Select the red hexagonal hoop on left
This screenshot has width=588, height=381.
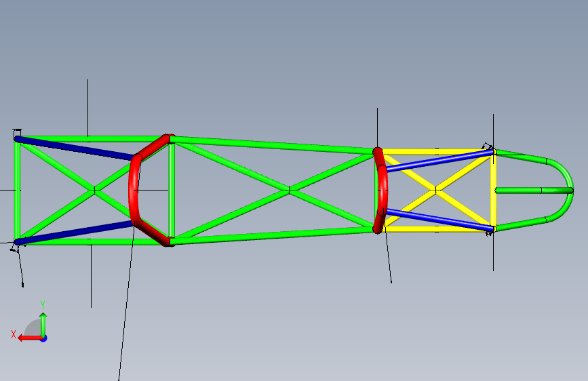click(133, 190)
